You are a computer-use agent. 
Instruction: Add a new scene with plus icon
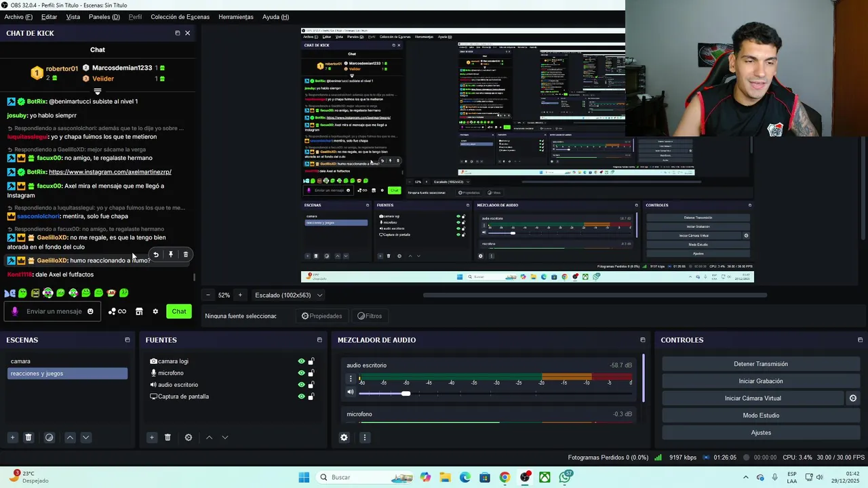click(12, 438)
